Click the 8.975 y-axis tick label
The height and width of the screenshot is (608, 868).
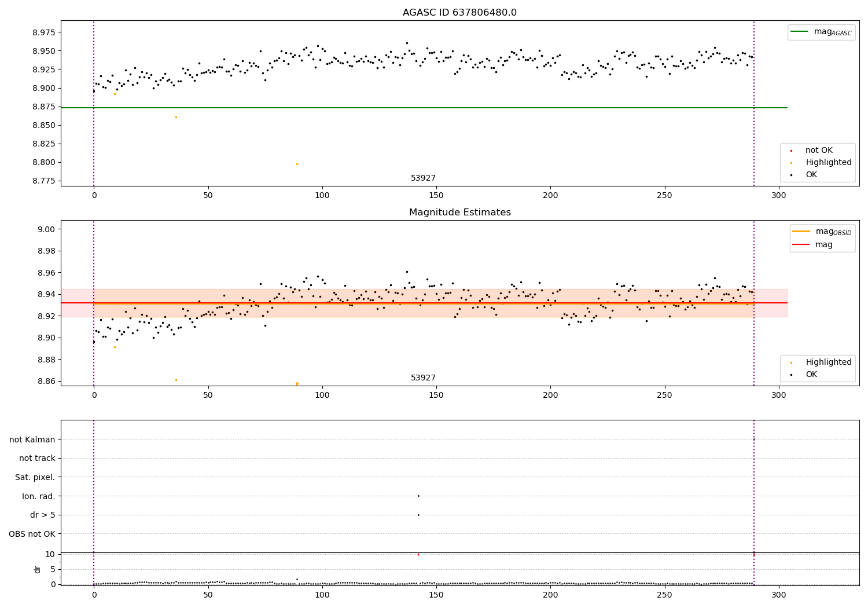pos(44,33)
